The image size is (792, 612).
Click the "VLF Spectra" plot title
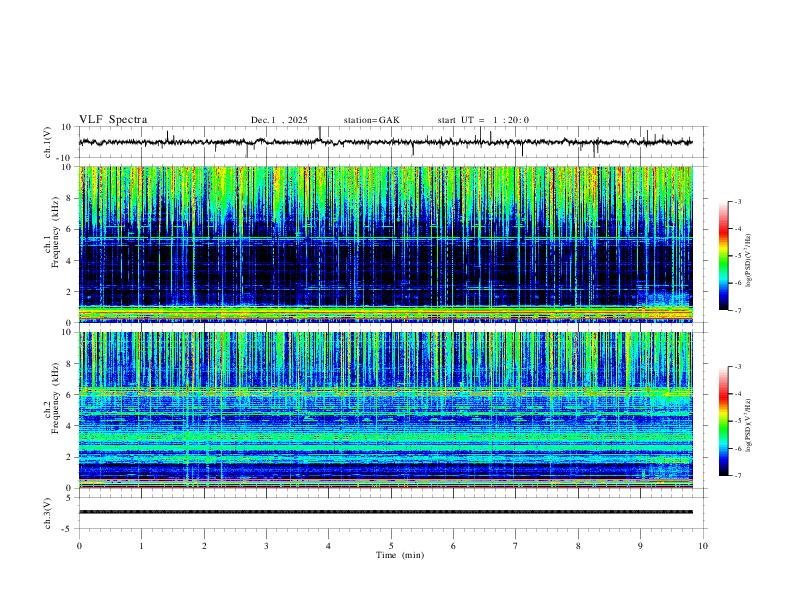click(113, 120)
